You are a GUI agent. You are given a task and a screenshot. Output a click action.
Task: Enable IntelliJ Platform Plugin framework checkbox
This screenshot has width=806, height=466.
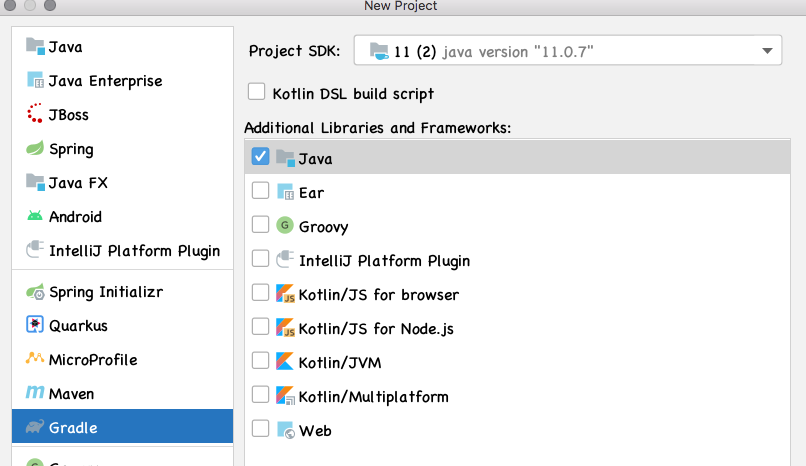(x=260, y=258)
